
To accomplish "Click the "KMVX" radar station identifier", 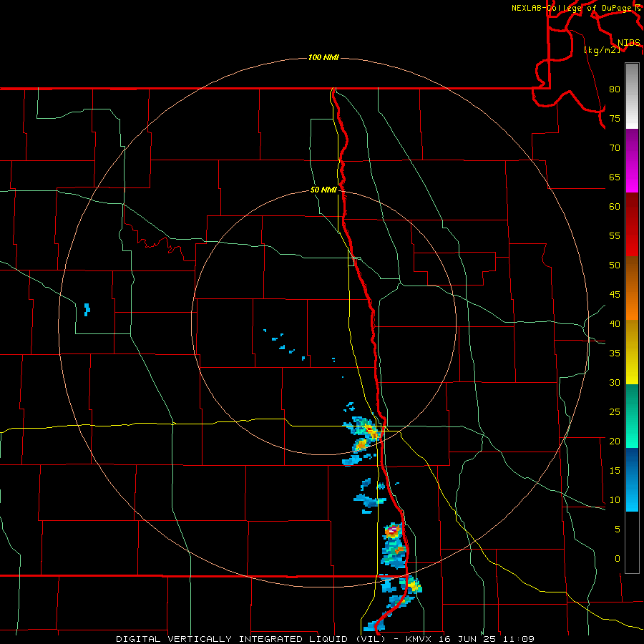I will click(x=419, y=639).
